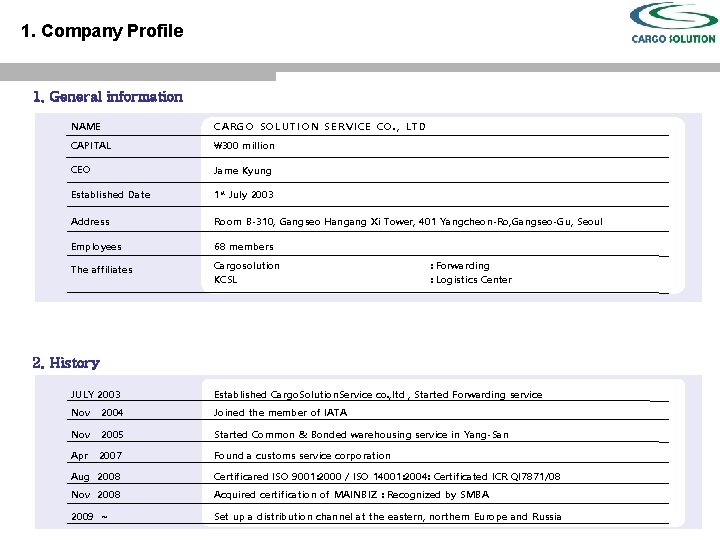
Task: Click 'CARGO SOLUTION SERVICE CO., LTD' text
Action: [320, 127]
